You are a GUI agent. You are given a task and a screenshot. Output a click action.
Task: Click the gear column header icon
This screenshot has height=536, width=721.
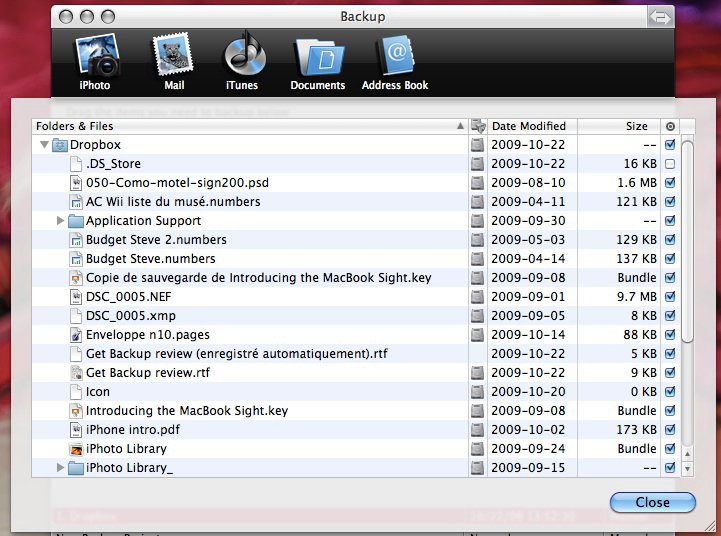pos(670,126)
